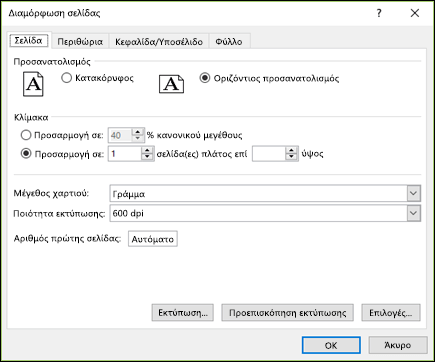Click the Αυτόματο first page number field

pos(153,239)
